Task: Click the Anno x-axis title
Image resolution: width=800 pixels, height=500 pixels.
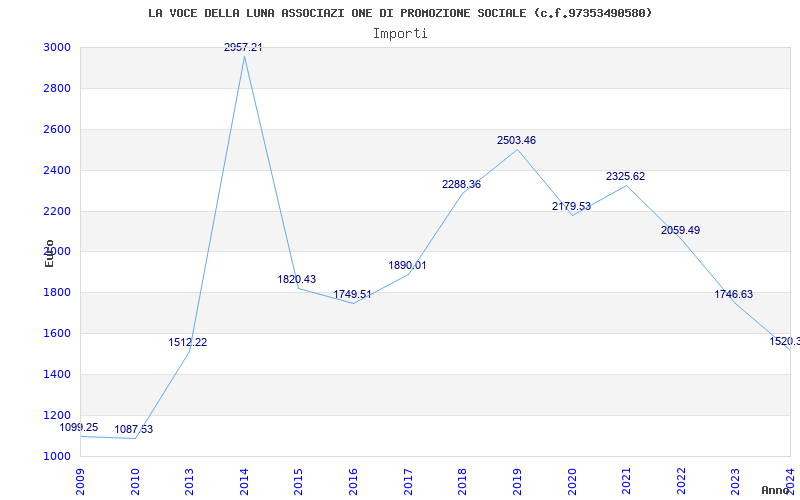Action: [775, 490]
